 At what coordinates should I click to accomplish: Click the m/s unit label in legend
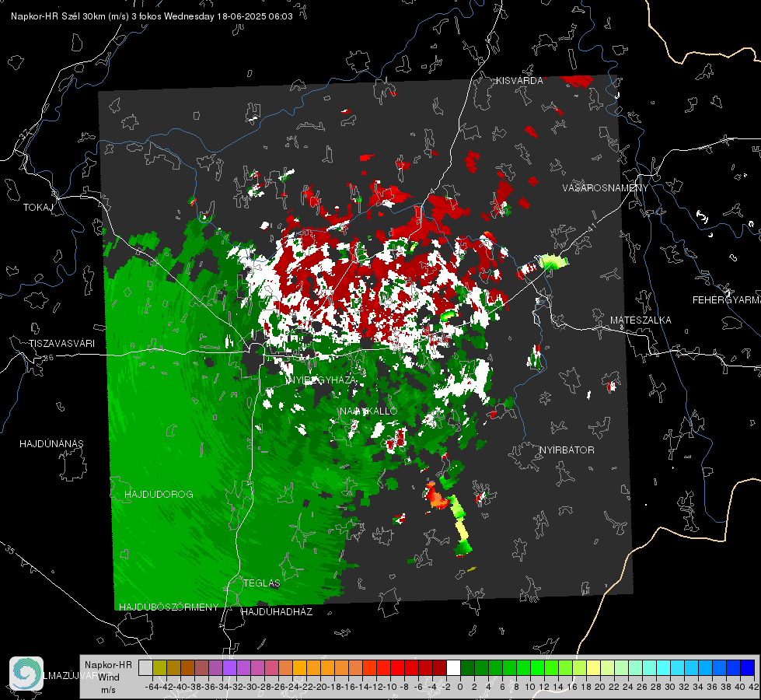[108, 689]
